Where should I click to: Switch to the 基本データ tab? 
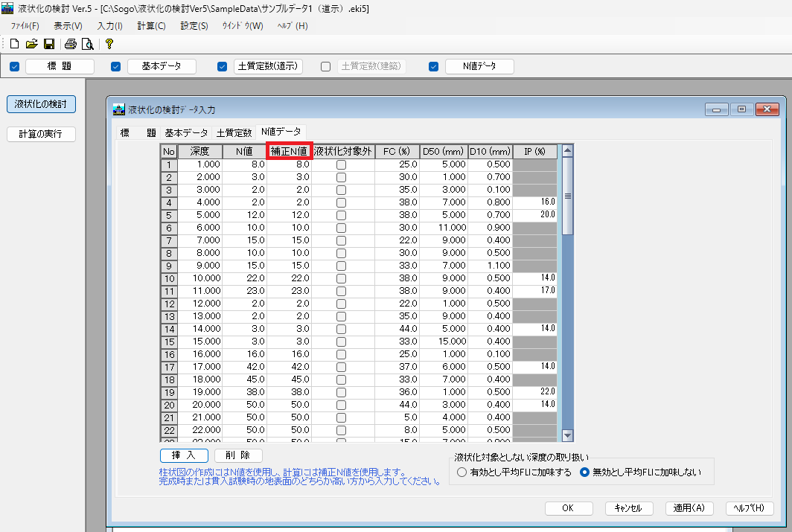186,133
